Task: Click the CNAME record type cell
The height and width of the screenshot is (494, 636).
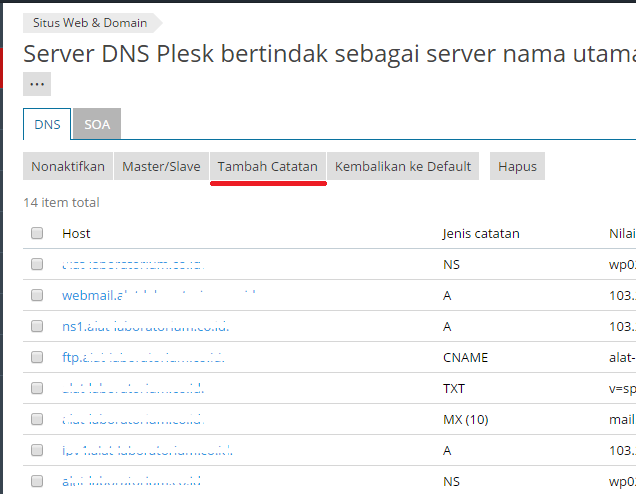Action: click(465, 357)
